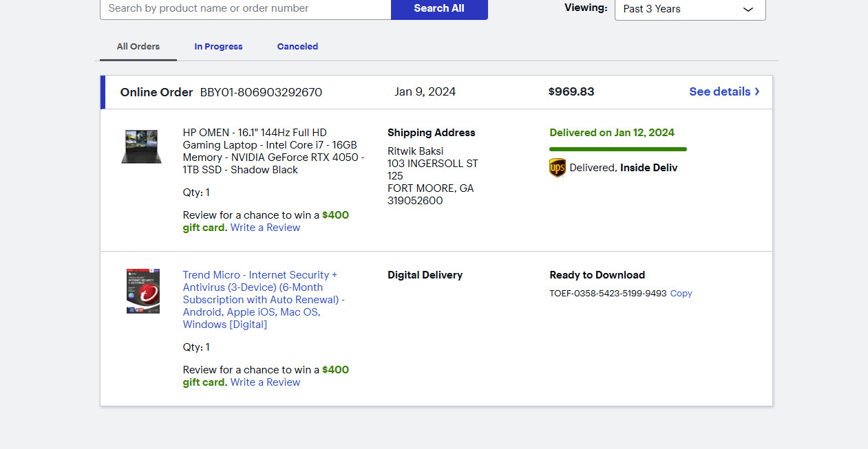Click the green delivery progress bar
The width and height of the screenshot is (868, 449).
pos(618,149)
